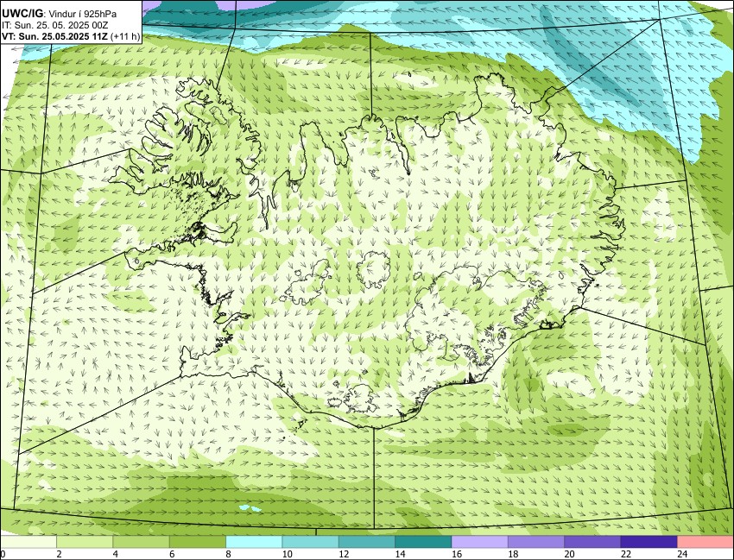Image resolution: width=734 pixels, height=560 pixels.
Task: Click the legend scale label '18'
Action: (x=513, y=554)
